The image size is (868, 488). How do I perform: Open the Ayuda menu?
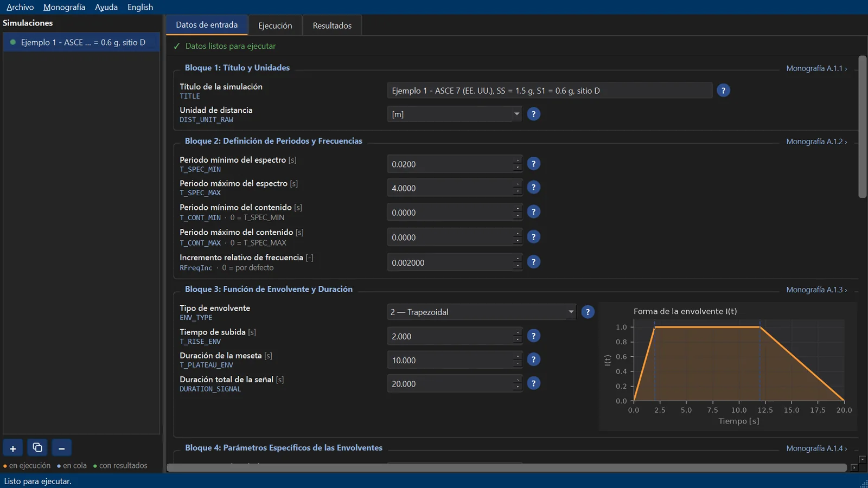click(x=106, y=7)
